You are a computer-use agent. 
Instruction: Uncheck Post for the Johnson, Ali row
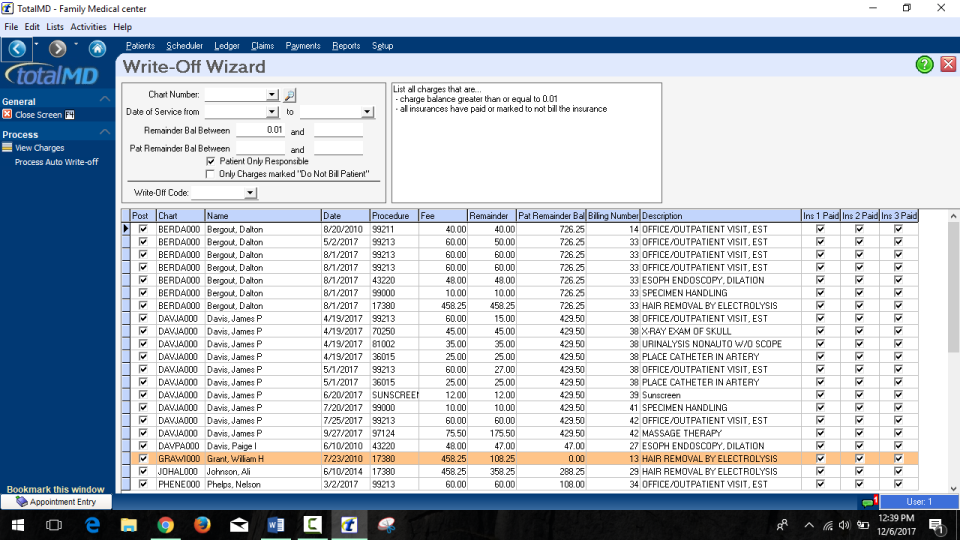143,471
